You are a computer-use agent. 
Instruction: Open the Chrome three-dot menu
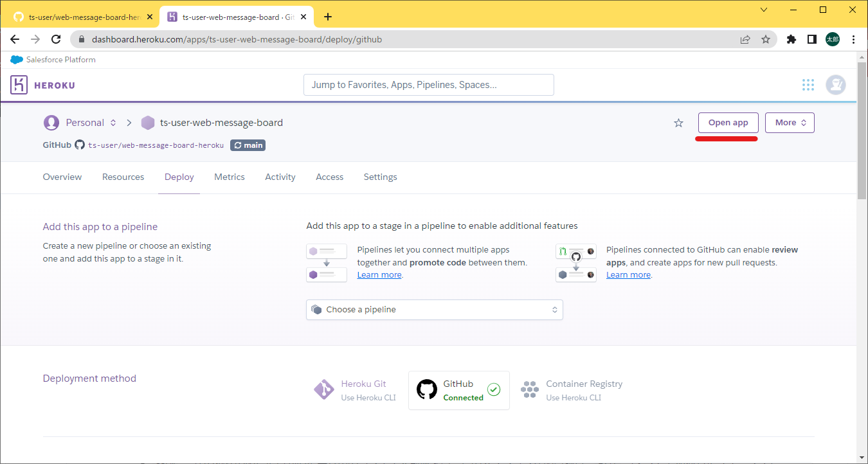(x=853, y=39)
